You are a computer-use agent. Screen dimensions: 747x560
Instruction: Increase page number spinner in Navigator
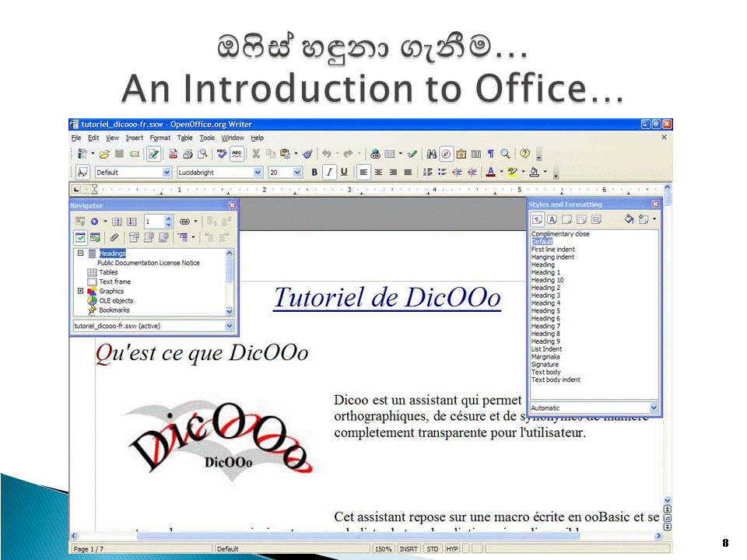coord(168,219)
